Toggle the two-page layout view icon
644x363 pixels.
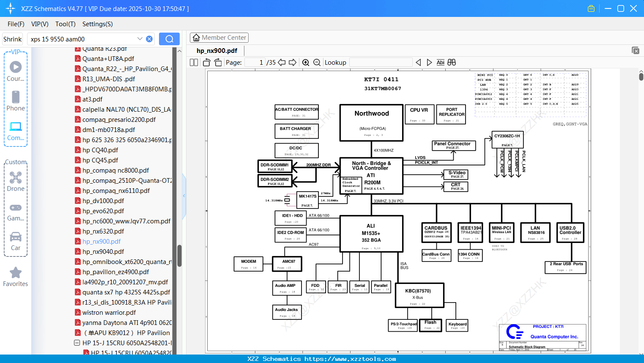(x=194, y=62)
